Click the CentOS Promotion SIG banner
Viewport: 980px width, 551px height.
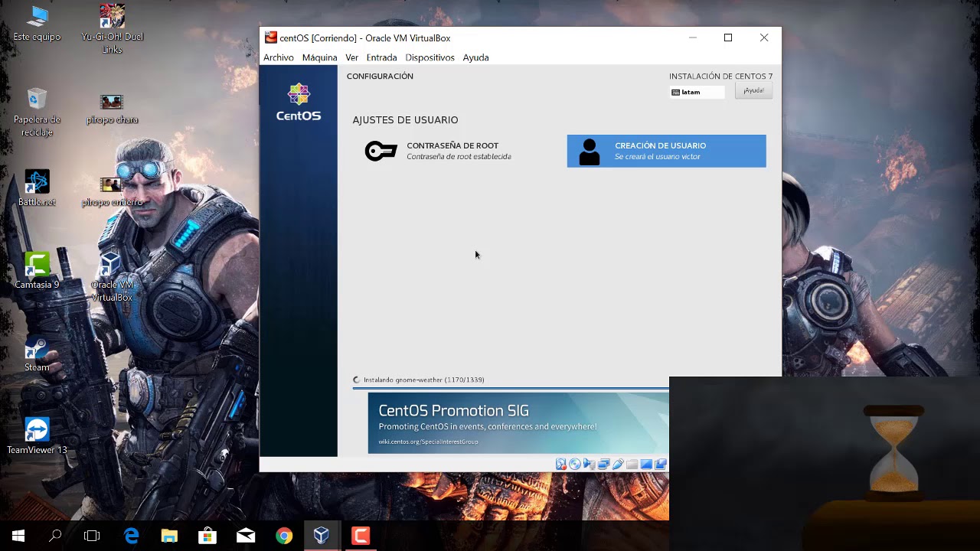tap(518, 423)
